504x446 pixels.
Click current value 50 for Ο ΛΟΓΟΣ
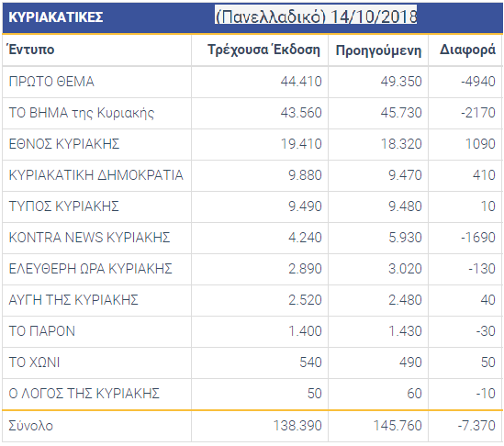tap(314, 393)
